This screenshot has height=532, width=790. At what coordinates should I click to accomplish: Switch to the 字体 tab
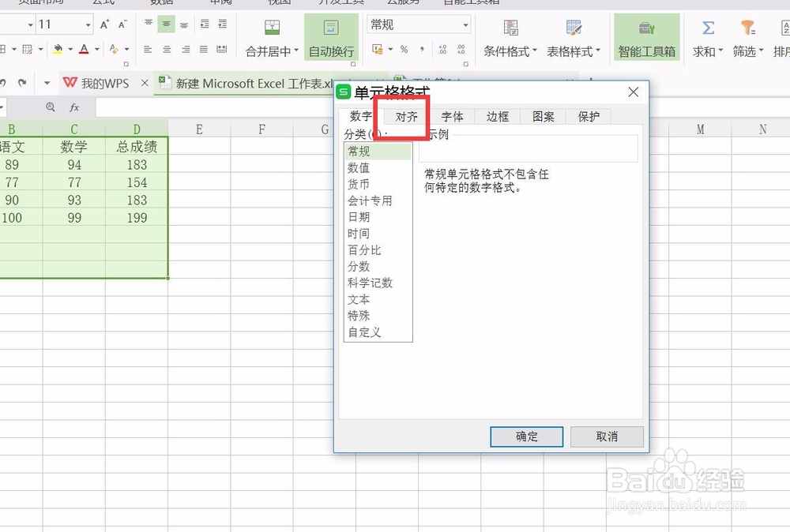click(452, 116)
